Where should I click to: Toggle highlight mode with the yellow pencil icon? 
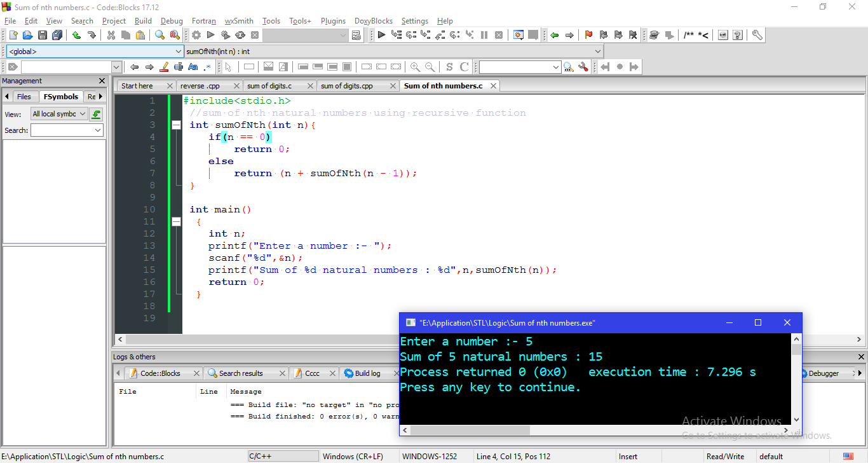point(165,66)
